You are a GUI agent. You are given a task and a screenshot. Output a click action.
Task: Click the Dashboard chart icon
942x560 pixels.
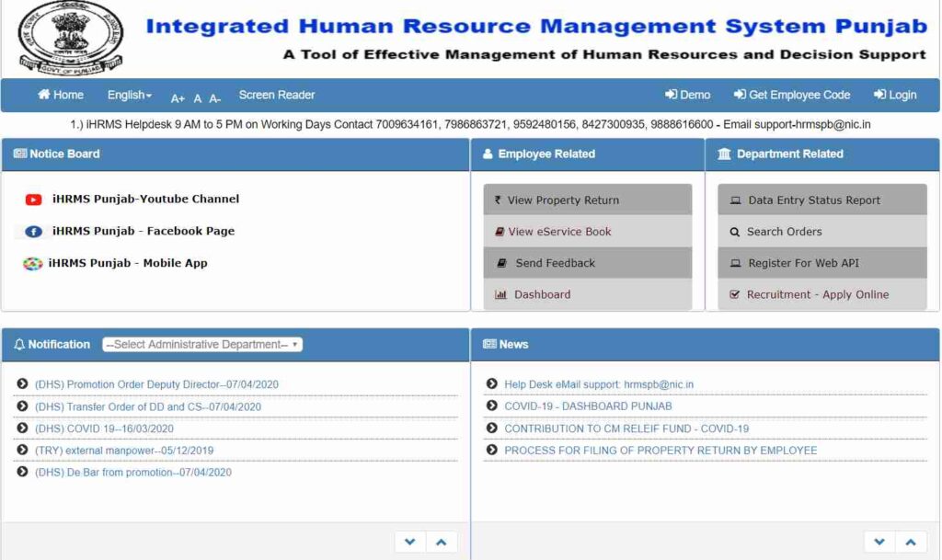500,294
